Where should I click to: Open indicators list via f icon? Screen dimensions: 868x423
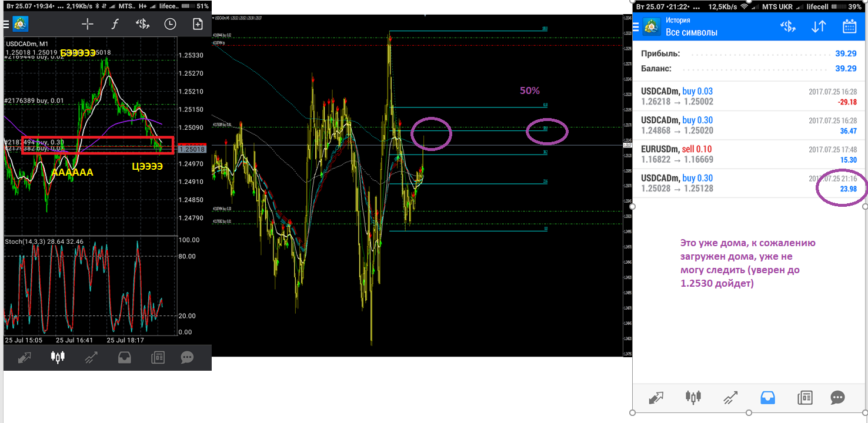115,24
